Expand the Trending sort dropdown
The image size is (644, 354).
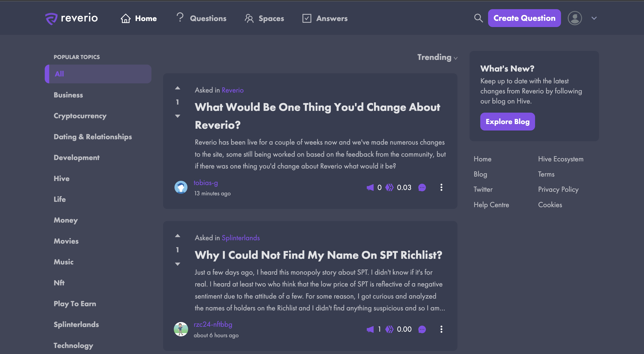point(437,57)
